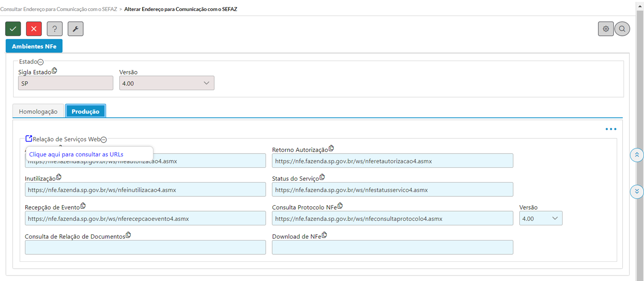Image resolution: width=644 pixels, height=281 pixels.
Task: Click the empty Consulta de Relação de Documentos field
Action: (x=145, y=247)
